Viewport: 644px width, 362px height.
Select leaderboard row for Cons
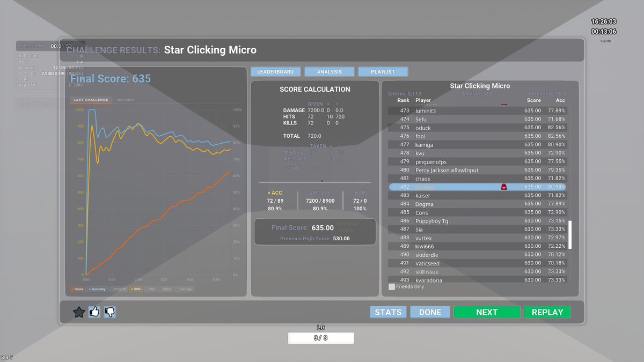[x=477, y=212]
